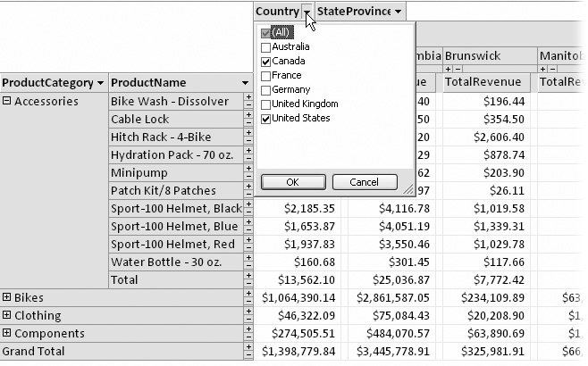Show details plus icon for Water Bottle
588x366 pixels.
[x=248, y=258]
